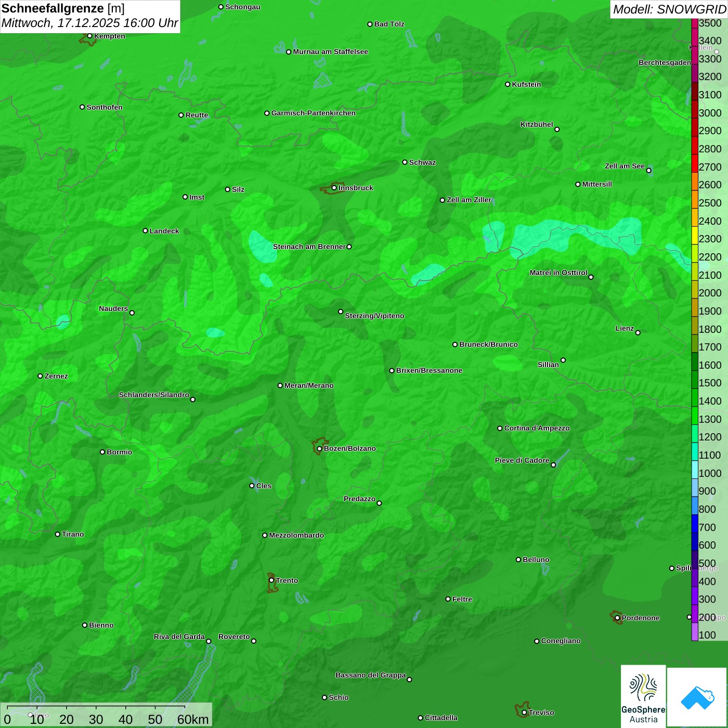The image size is (728, 728).
Task: Click the Tirano location dot
Action: [57, 534]
